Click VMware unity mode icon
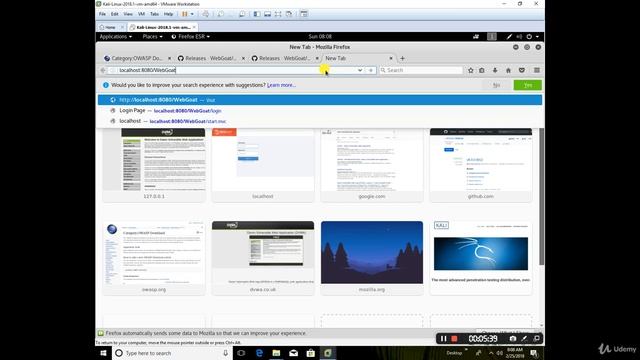The height and width of the screenshot is (360, 640). pyautogui.click(x=289, y=14)
